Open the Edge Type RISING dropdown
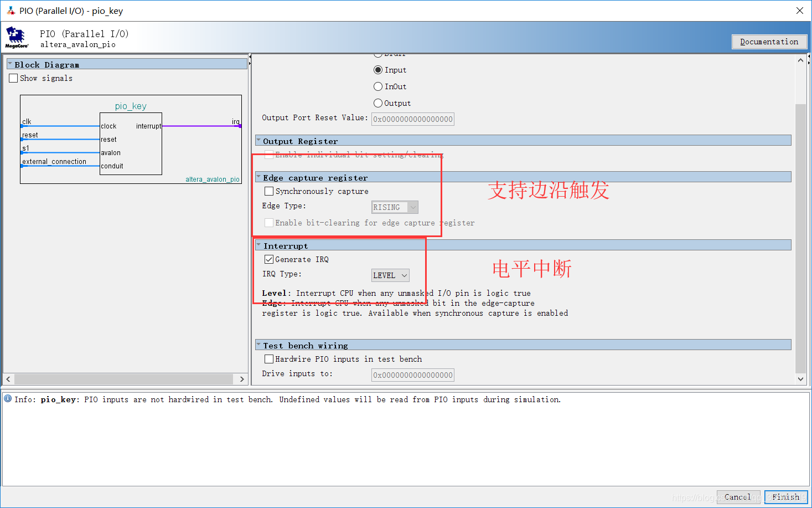 click(395, 207)
